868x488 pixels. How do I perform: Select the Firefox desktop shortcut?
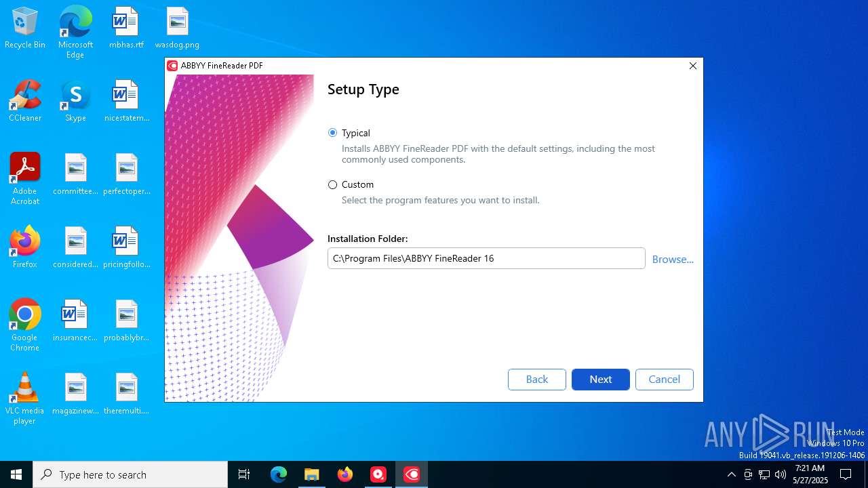tap(25, 247)
